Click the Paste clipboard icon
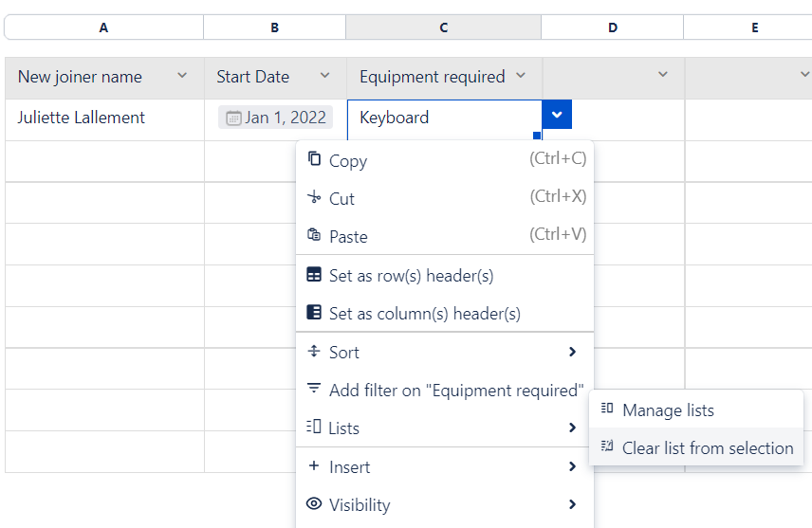This screenshot has height=528, width=812. point(314,236)
